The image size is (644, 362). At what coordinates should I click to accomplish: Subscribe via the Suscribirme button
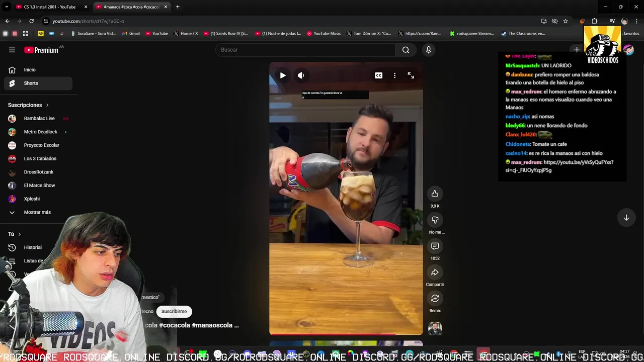[x=174, y=311]
